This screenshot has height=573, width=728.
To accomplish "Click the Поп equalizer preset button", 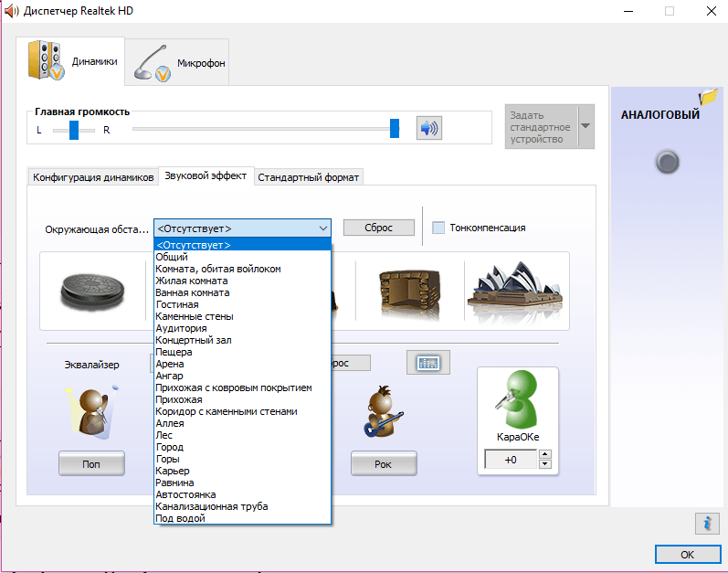I will pyautogui.click(x=91, y=463).
